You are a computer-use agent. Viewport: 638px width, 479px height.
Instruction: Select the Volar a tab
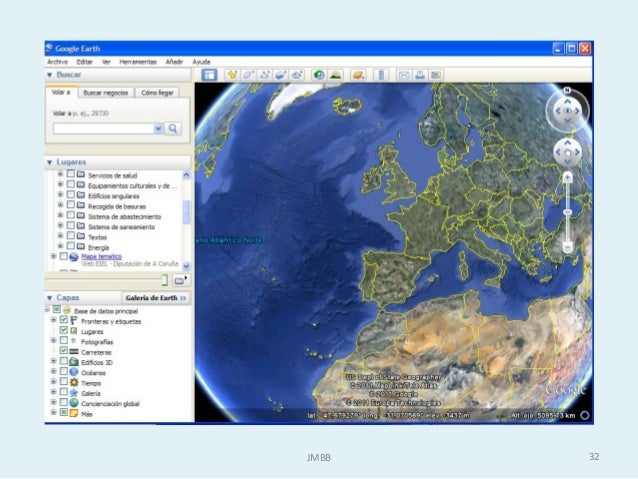click(61, 92)
